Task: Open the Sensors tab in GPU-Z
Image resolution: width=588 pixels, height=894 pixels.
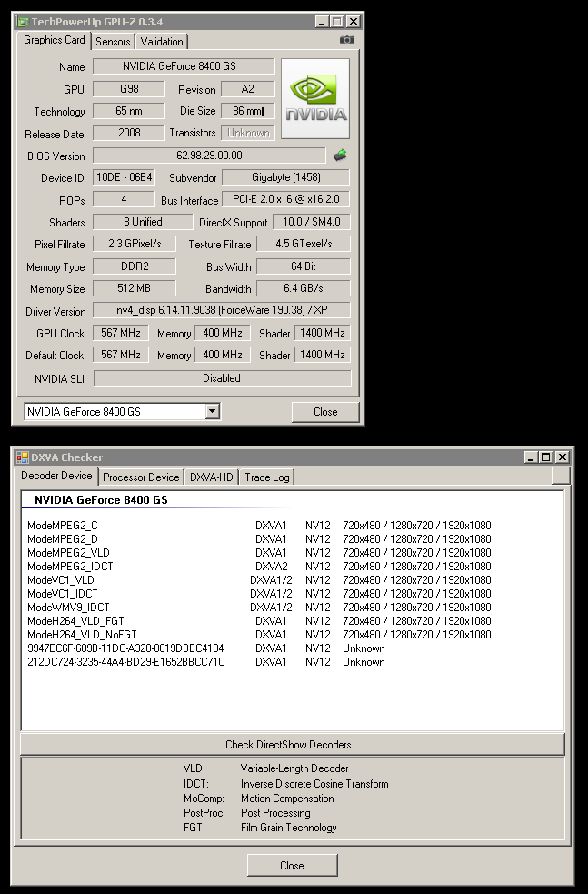Action: point(113,41)
